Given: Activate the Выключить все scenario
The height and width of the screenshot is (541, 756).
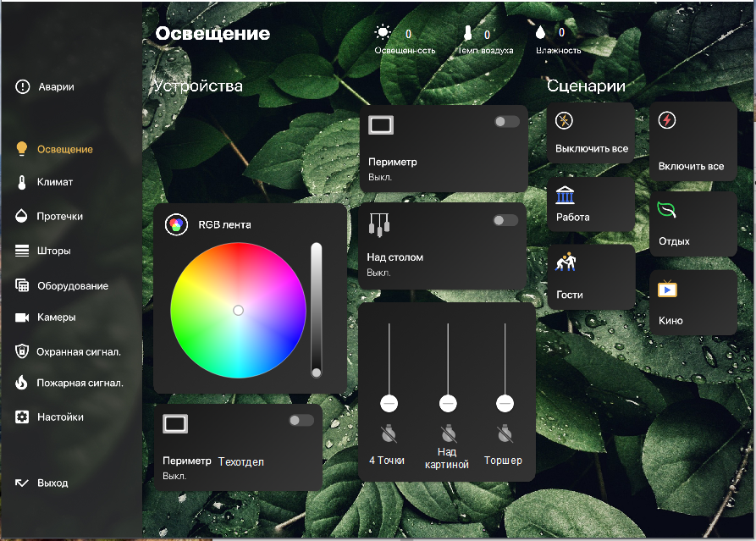Looking at the screenshot, I should [591, 134].
